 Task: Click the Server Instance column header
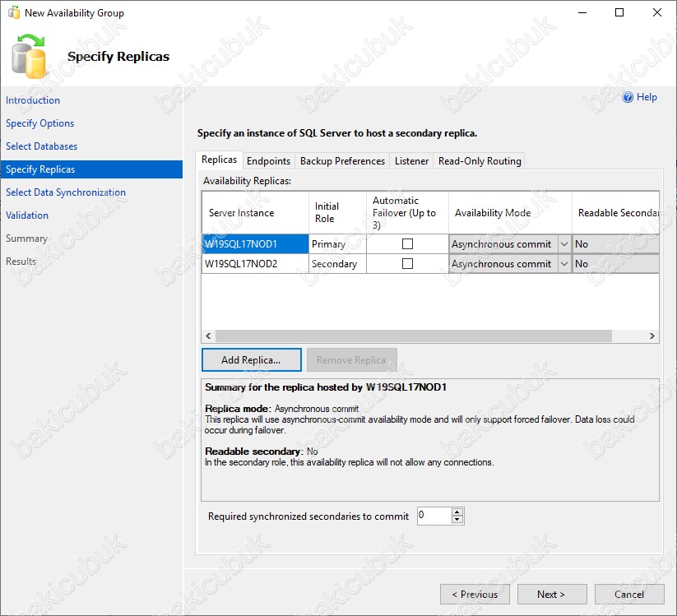[x=255, y=213]
